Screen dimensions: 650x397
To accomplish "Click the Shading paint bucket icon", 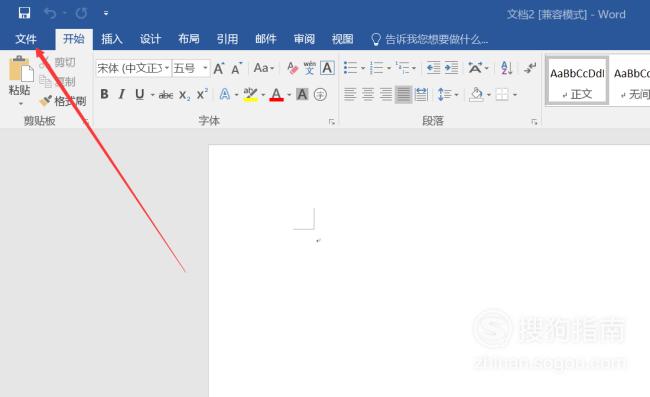I will [x=476, y=94].
